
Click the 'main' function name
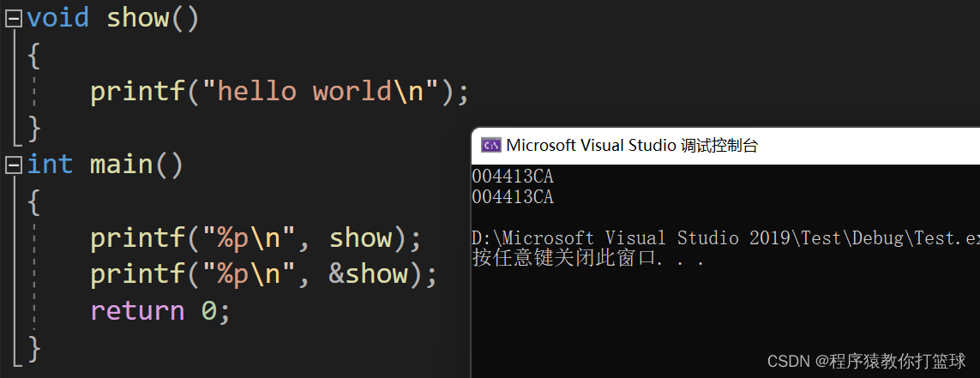coord(121,165)
